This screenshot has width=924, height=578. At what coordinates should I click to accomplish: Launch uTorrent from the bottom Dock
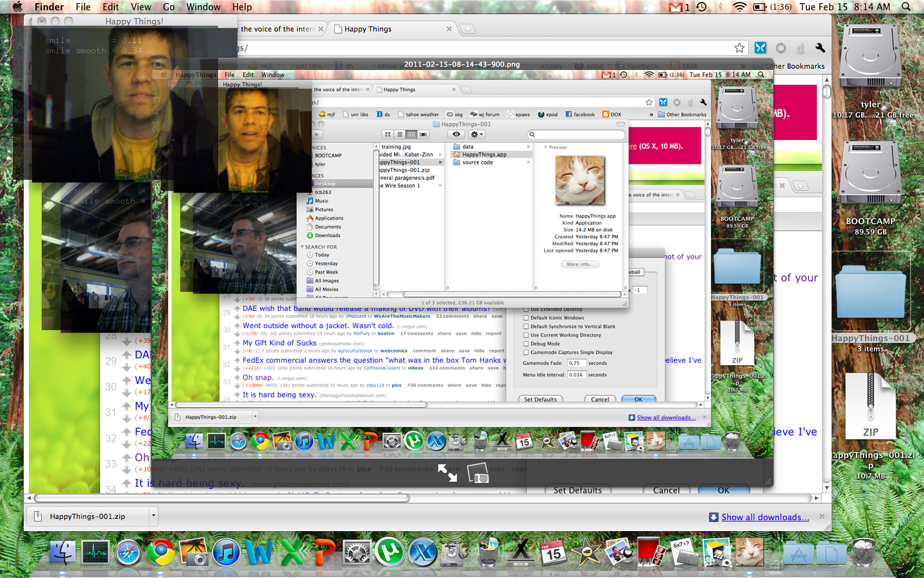click(x=389, y=552)
